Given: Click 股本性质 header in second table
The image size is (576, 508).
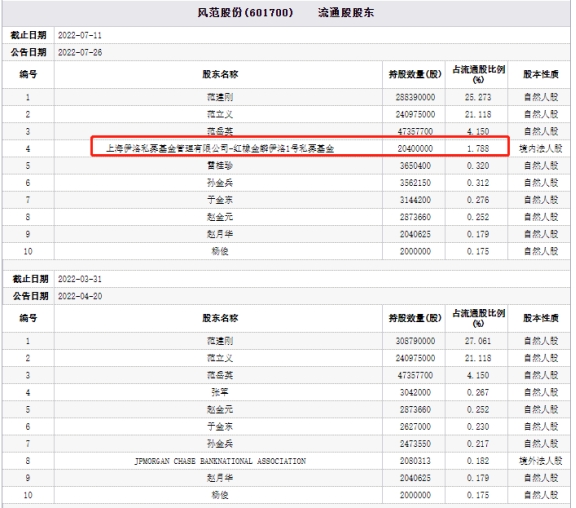Looking at the screenshot, I should (540, 318).
